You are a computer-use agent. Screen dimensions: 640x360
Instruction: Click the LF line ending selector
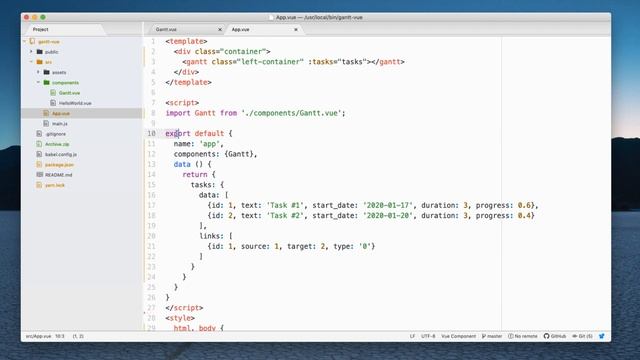coord(412,336)
